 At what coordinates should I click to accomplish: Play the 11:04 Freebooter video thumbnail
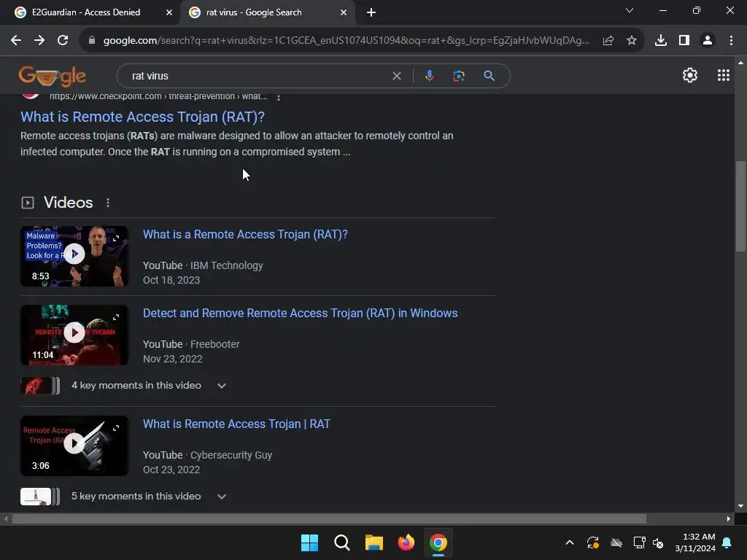tap(74, 335)
